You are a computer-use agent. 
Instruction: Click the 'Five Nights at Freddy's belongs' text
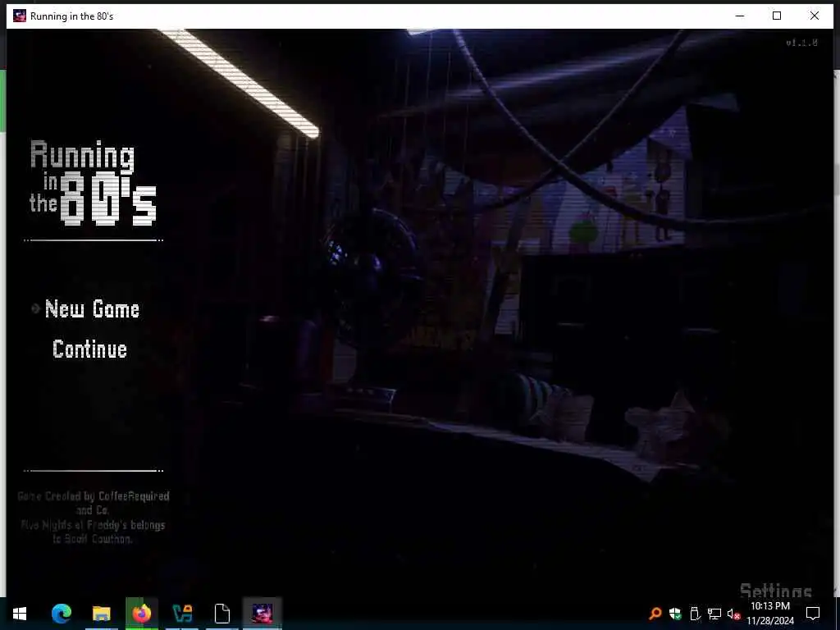[x=94, y=525]
